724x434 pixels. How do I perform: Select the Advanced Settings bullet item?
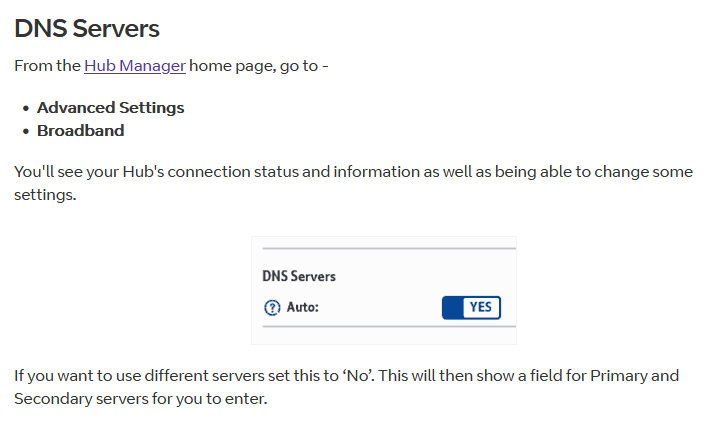click(110, 108)
